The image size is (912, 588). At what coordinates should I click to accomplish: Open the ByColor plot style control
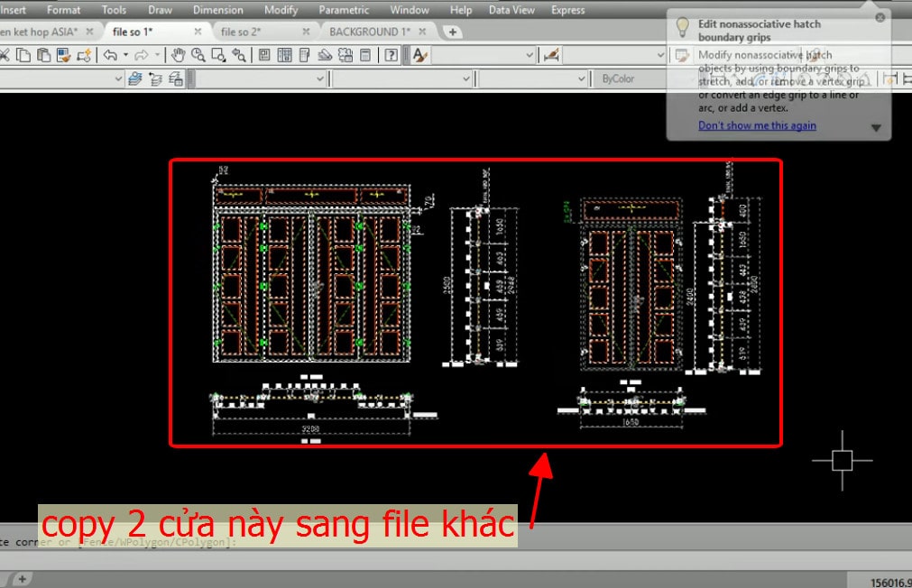pyautogui.click(x=620, y=78)
